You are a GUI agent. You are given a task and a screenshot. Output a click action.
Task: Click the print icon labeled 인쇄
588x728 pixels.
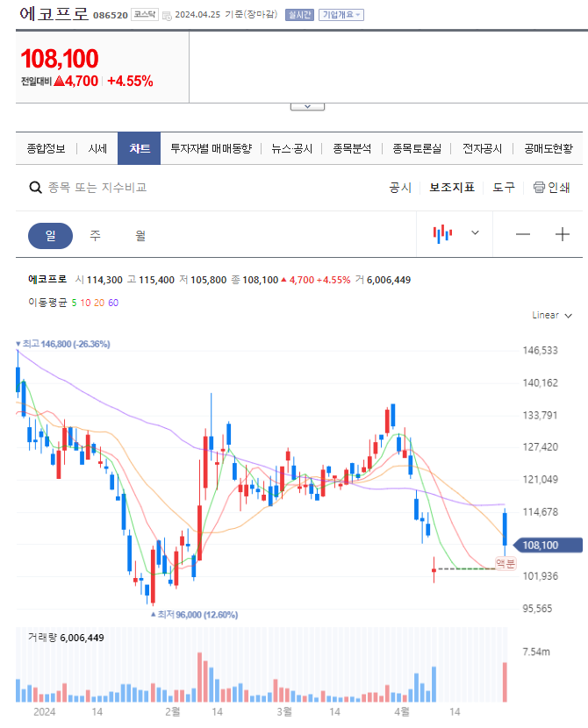(551, 188)
